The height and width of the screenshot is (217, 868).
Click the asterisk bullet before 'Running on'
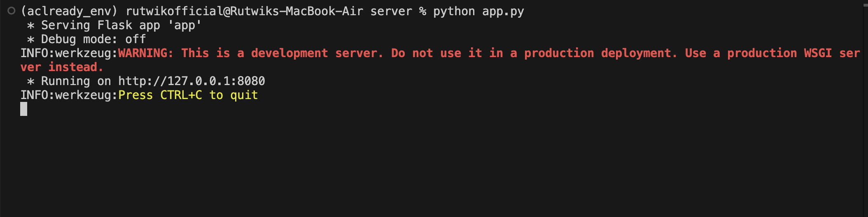click(30, 81)
